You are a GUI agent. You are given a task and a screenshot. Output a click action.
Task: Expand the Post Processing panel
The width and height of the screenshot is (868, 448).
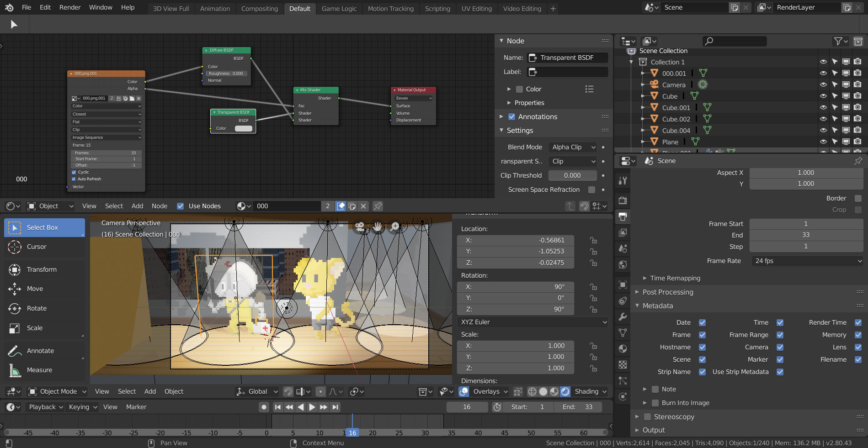pos(668,292)
